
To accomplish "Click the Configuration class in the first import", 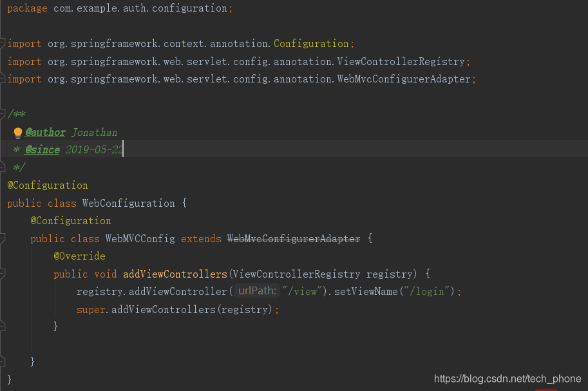I will [x=311, y=44].
